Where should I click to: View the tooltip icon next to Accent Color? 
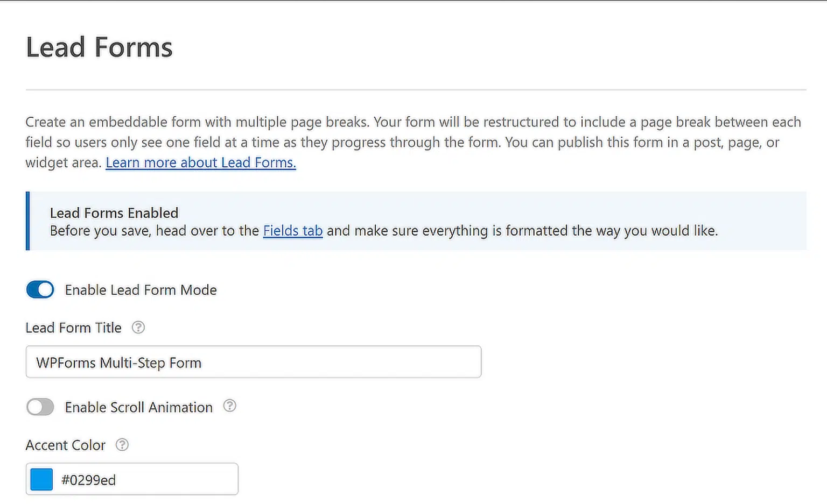(x=122, y=445)
